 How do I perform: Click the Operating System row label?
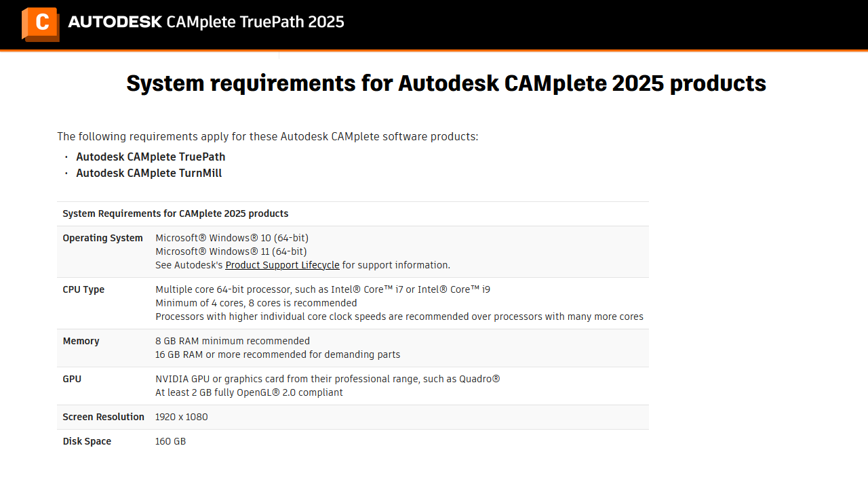click(x=102, y=238)
